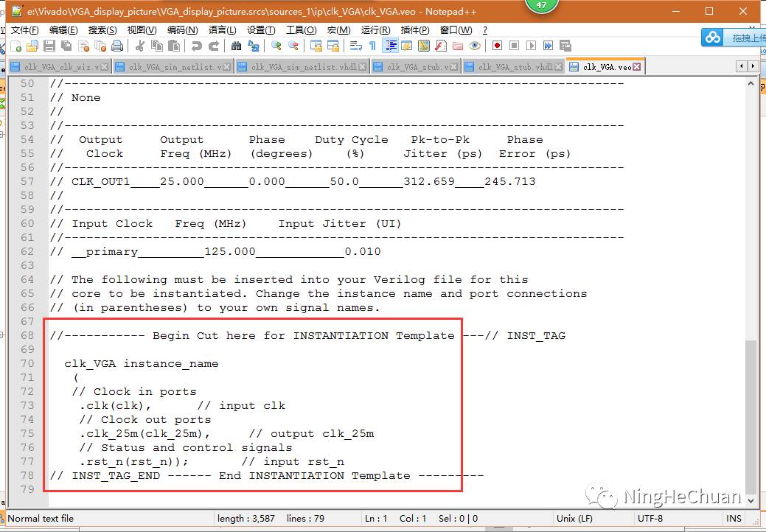Screen dimensions: 766x532
Task: Toggle INS insert mode in status bar
Action: (734, 518)
